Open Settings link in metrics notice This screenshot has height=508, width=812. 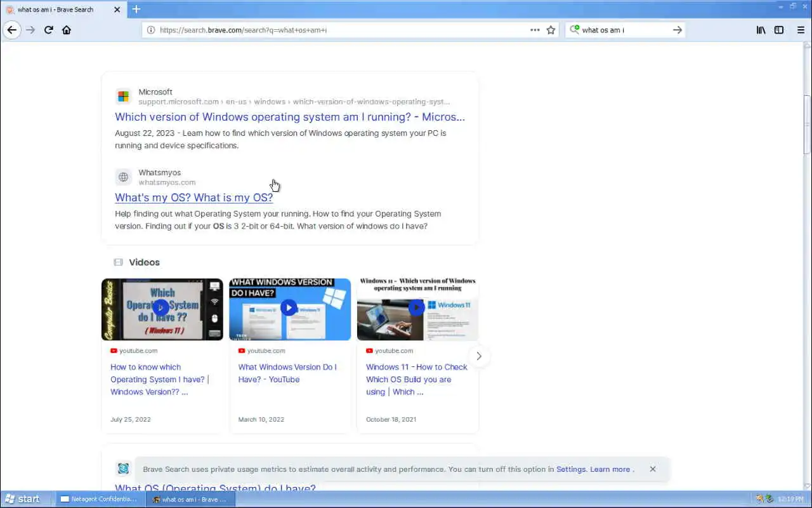tap(571, 469)
